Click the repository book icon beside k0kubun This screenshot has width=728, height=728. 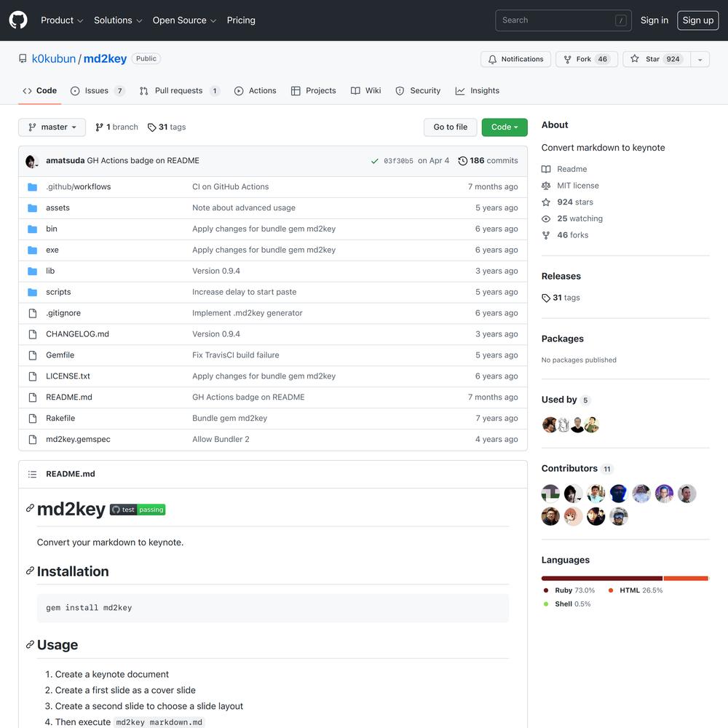click(23, 58)
